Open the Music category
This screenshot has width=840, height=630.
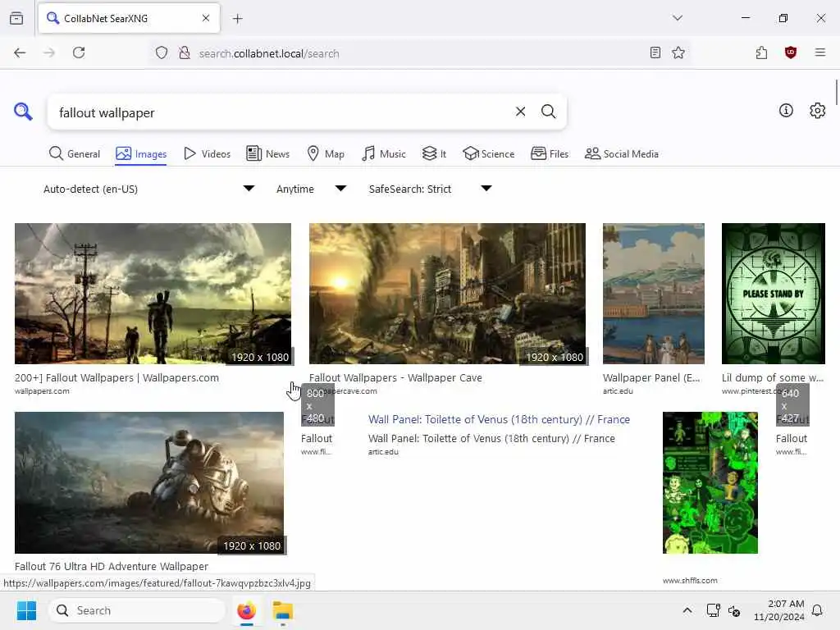(x=384, y=153)
